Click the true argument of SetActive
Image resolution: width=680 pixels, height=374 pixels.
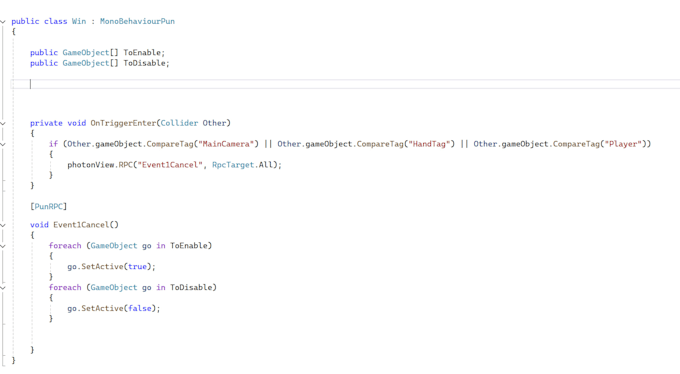click(x=137, y=266)
